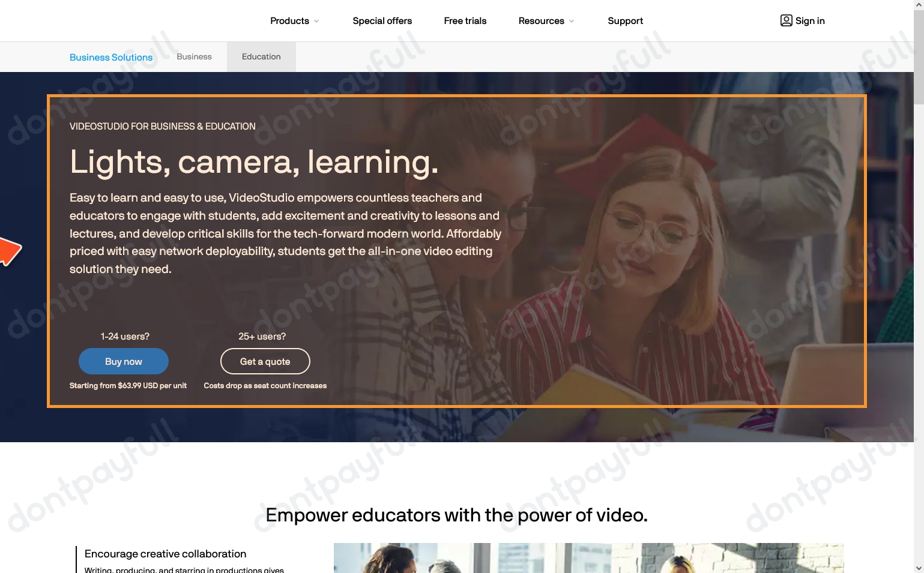The height and width of the screenshot is (573, 924).
Task: Expand the Resources dropdown menu
Action: (542, 20)
